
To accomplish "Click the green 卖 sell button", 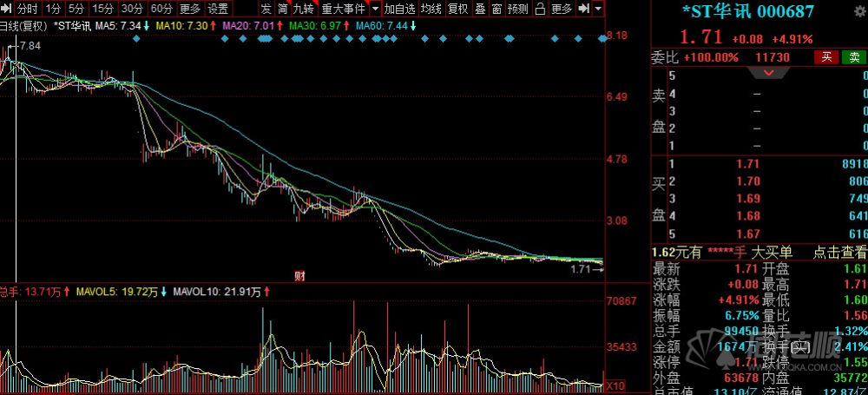I will [854, 57].
